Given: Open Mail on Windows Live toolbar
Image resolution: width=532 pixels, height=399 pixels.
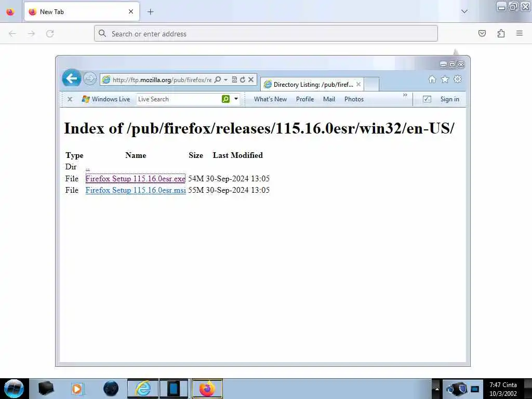Looking at the screenshot, I should (329, 99).
